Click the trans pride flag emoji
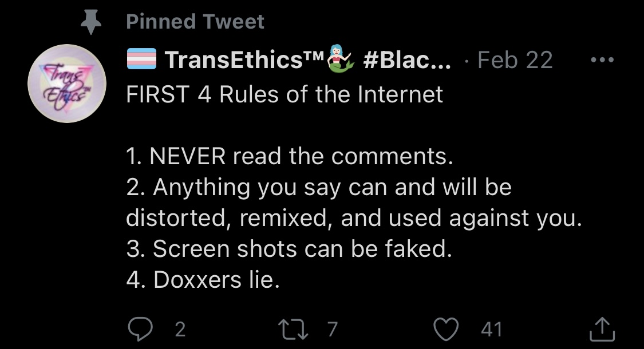 point(142,59)
